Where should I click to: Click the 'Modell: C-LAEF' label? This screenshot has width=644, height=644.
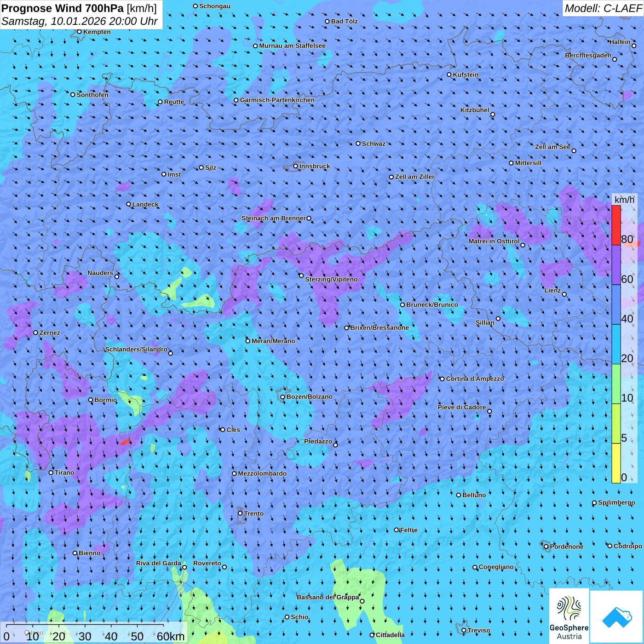tap(603, 8)
